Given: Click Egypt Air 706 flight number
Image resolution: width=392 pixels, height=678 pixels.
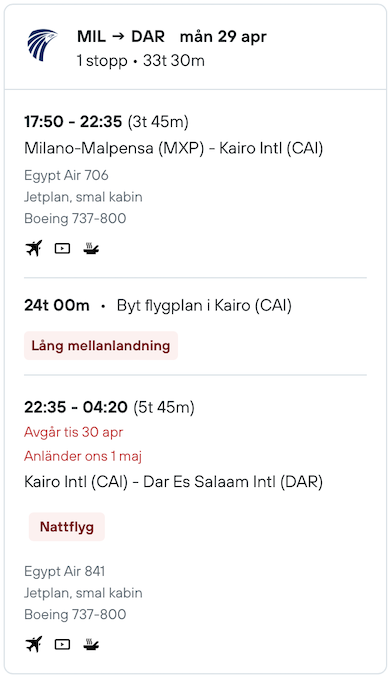Looking at the screenshot, I should tap(66, 175).
